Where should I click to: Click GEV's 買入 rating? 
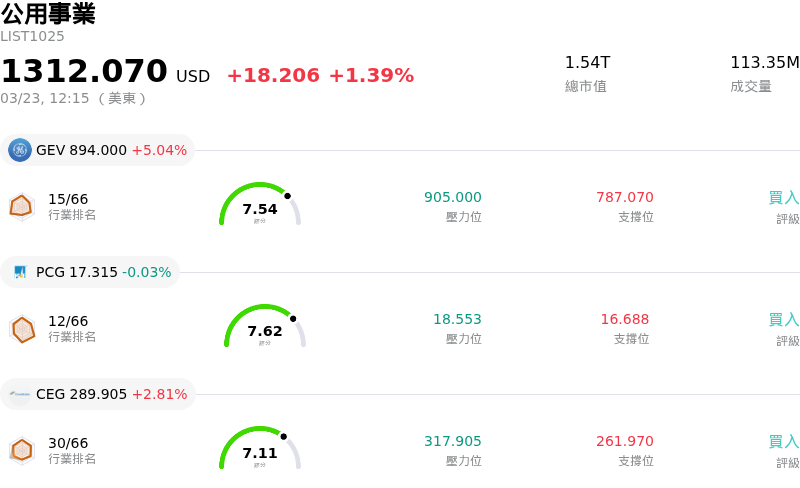coord(783,198)
